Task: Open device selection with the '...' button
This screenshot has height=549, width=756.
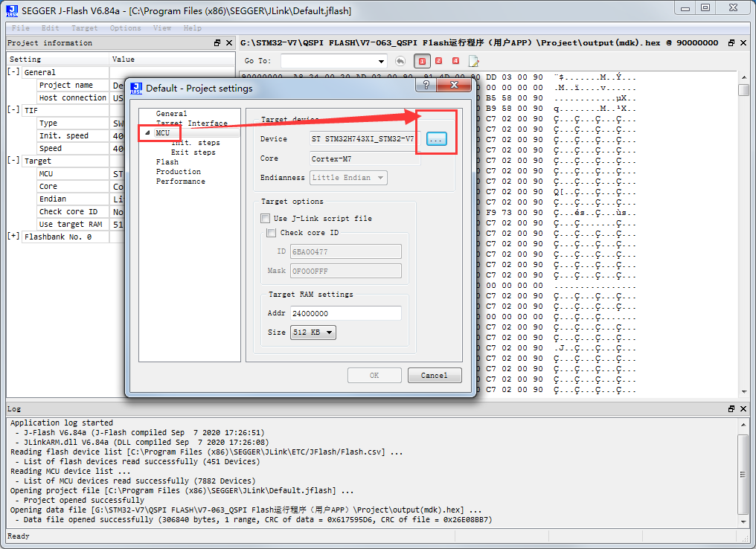Action: (436, 139)
